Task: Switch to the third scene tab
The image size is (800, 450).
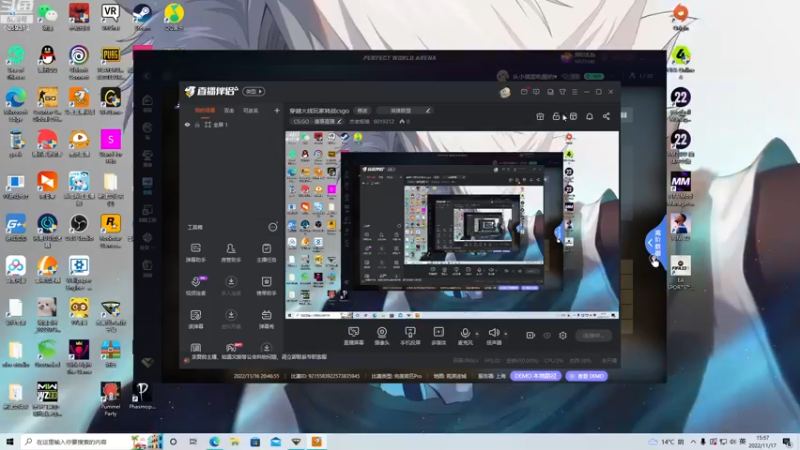Action: coord(251,110)
